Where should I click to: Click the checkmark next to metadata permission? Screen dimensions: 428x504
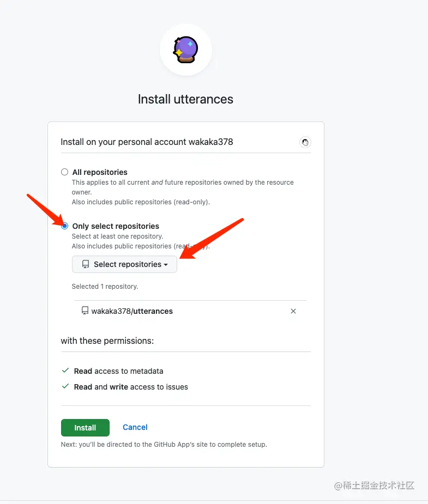[x=65, y=371]
